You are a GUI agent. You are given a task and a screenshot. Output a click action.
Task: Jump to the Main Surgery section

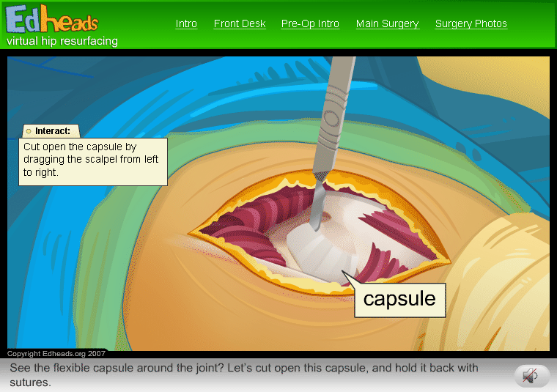(388, 23)
